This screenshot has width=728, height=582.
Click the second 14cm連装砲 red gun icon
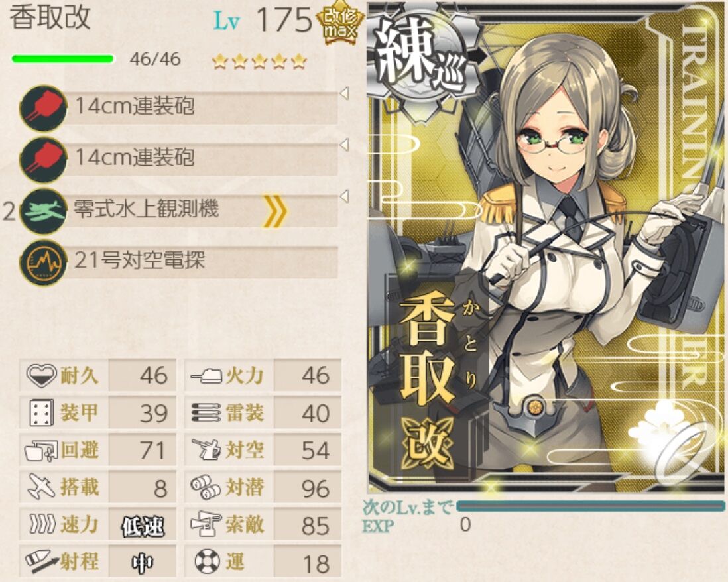coord(43,159)
